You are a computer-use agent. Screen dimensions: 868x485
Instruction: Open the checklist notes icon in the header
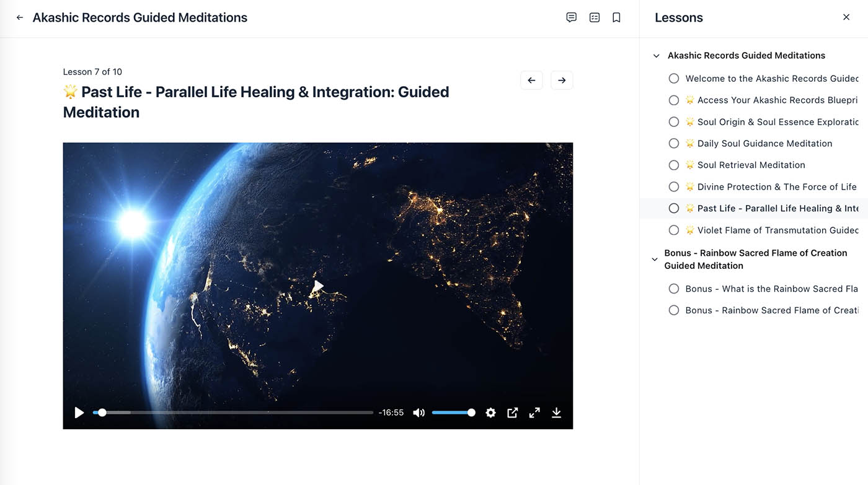click(594, 18)
